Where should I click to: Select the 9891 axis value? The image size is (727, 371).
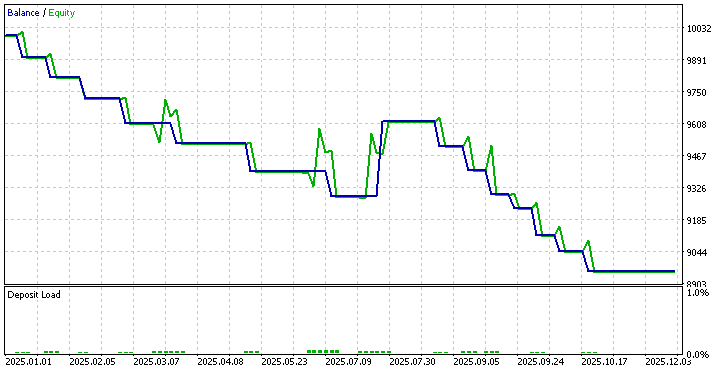point(696,61)
